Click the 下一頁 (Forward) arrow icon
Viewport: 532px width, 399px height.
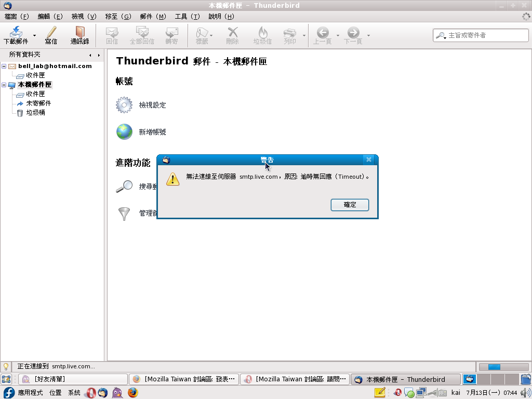[353, 35]
